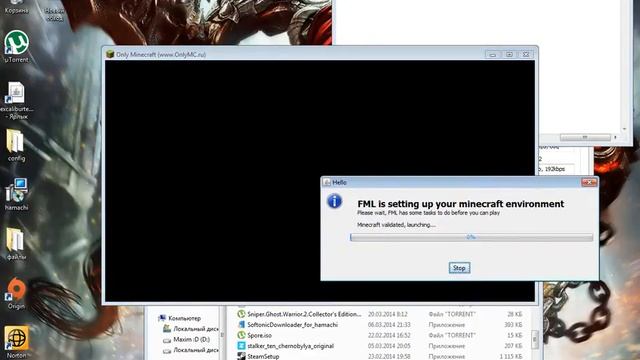Screen dimensions: 640x360
Task: Click the Java icon in Hello dialog title
Action: coord(327,182)
